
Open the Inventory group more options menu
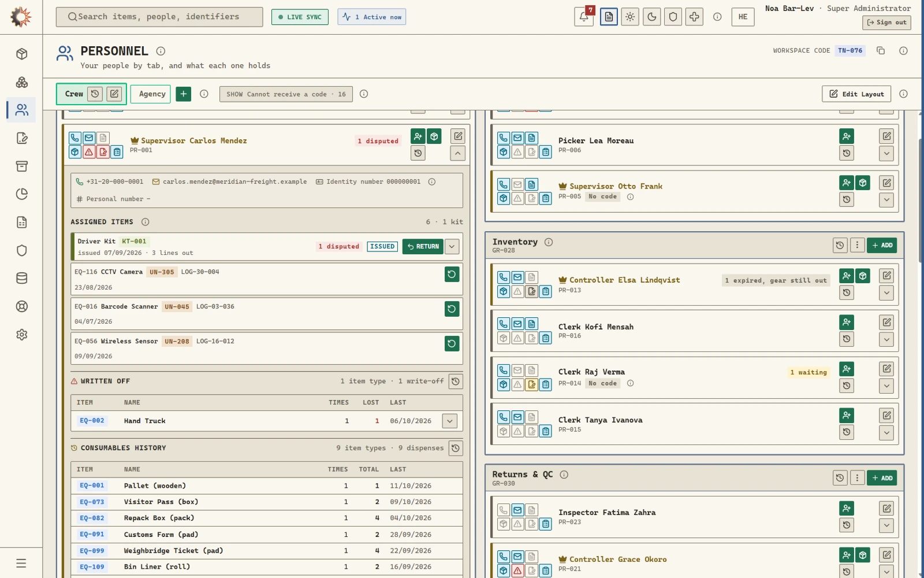pyautogui.click(x=857, y=245)
